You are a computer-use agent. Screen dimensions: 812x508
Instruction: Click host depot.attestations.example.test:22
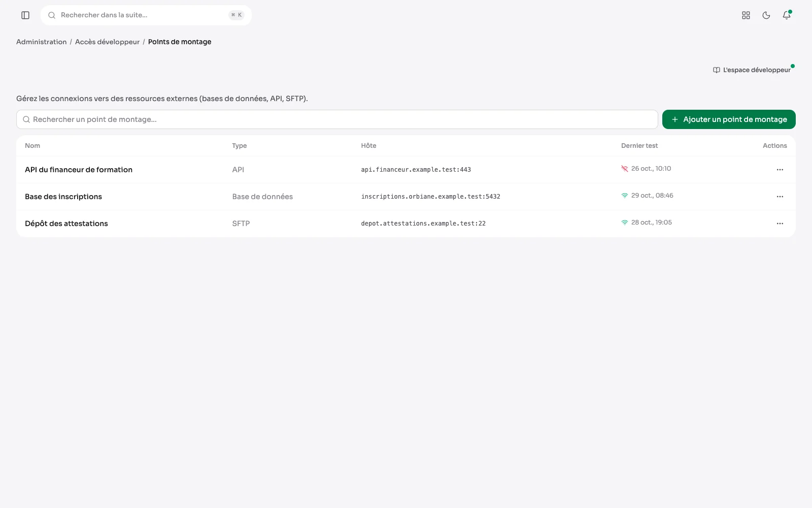(x=423, y=224)
